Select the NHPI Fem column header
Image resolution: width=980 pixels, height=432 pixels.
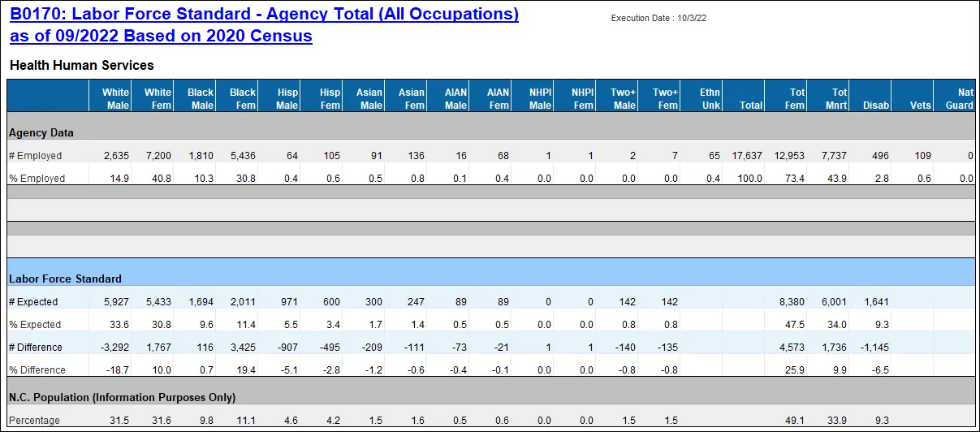click(x=582, y=98)
